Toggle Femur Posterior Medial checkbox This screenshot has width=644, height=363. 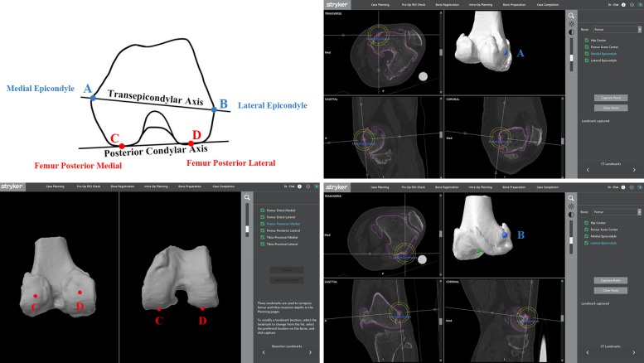(263, 224)
